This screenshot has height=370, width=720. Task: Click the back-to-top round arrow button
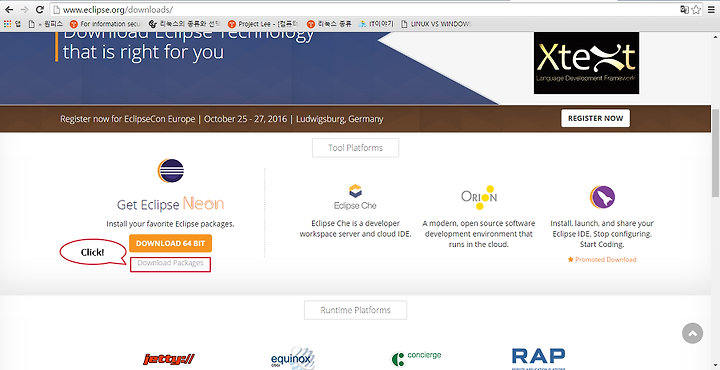pyautogui.click(x=692, y=333)
